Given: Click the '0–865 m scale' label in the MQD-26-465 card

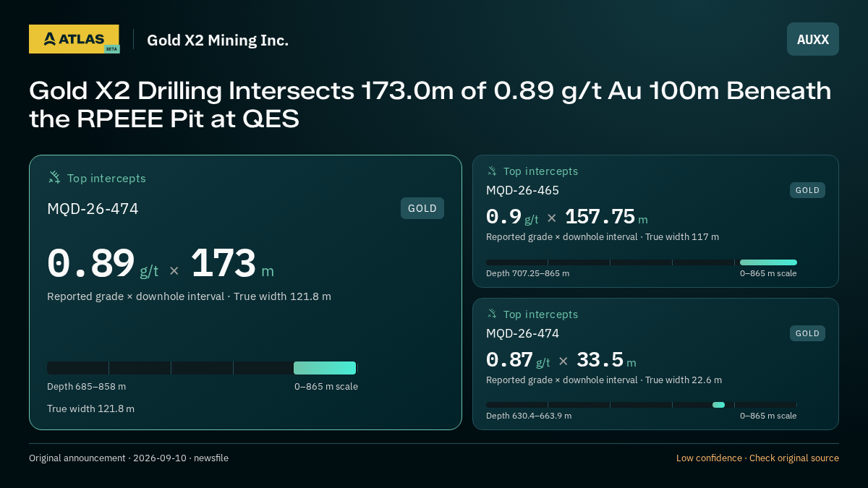Looking at the screenshot, I should tap(768, 273).
